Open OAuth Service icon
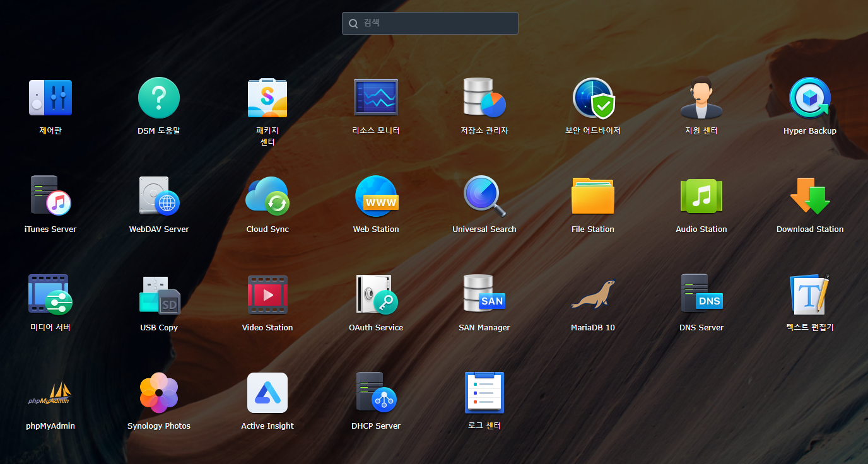Image resolution: width=868 pixels, height=464 pixels. coord(376,294)
